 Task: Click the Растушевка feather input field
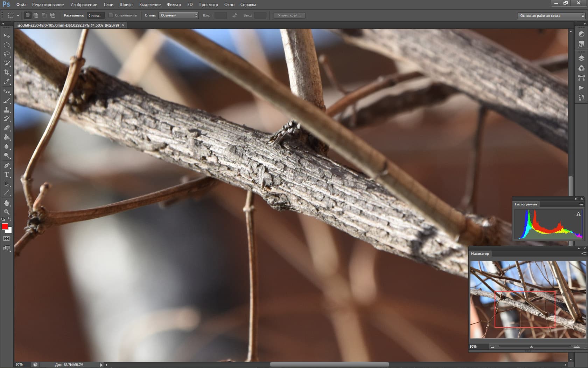pyautogui.click(x=96, y=15)
